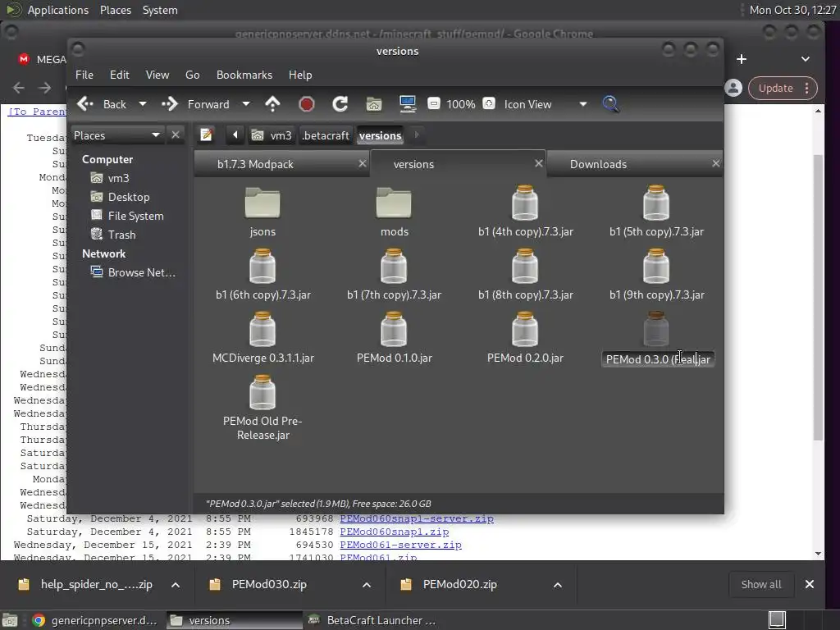Open the Edit menu
The height and width of the screenshot is (630, 840).
click(120, 75)
